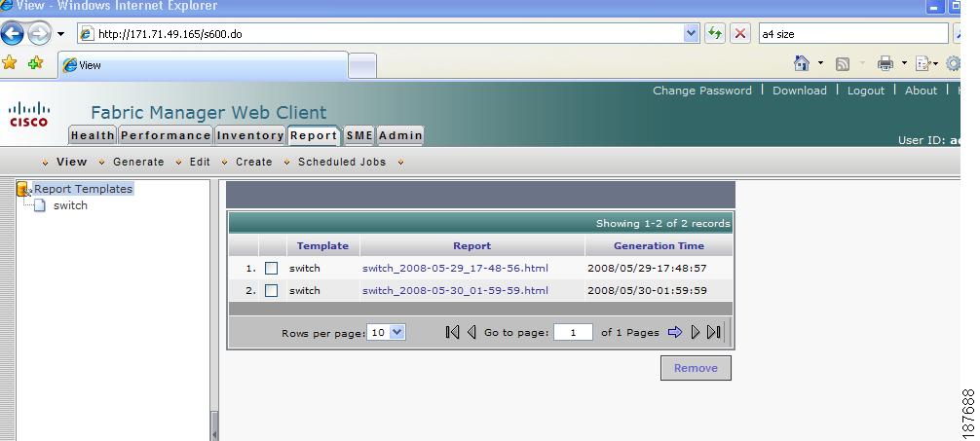The image size is (980, 441).
Task: Open the Generate submenu item
Action: coord(138,162)
